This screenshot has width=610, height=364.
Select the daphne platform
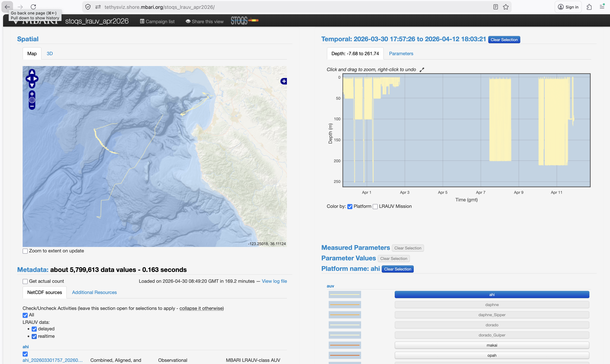click(492, 305)
